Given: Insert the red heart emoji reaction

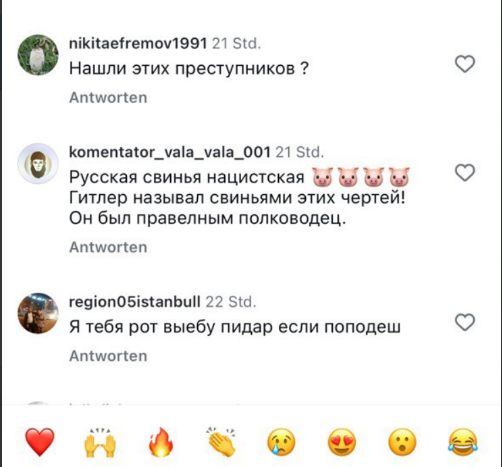Looking at the screenshot, I should [x=40, y=442].
